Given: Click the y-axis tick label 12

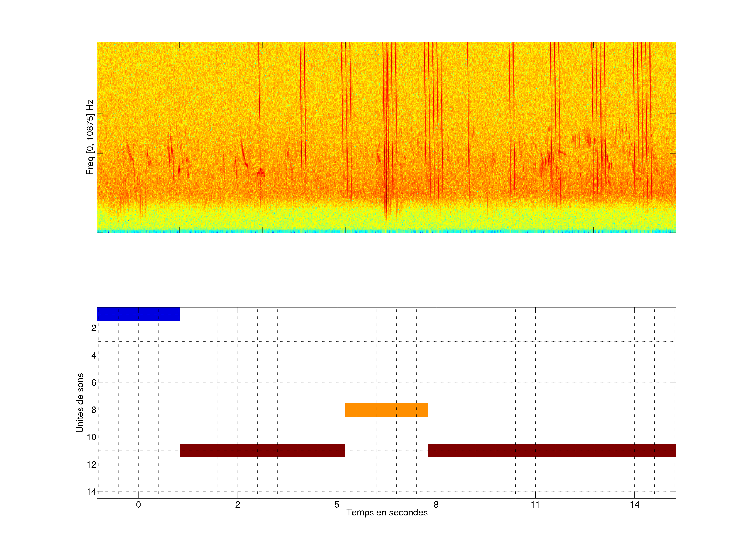Looking at the screenshot, I should (x=92, y=465).
